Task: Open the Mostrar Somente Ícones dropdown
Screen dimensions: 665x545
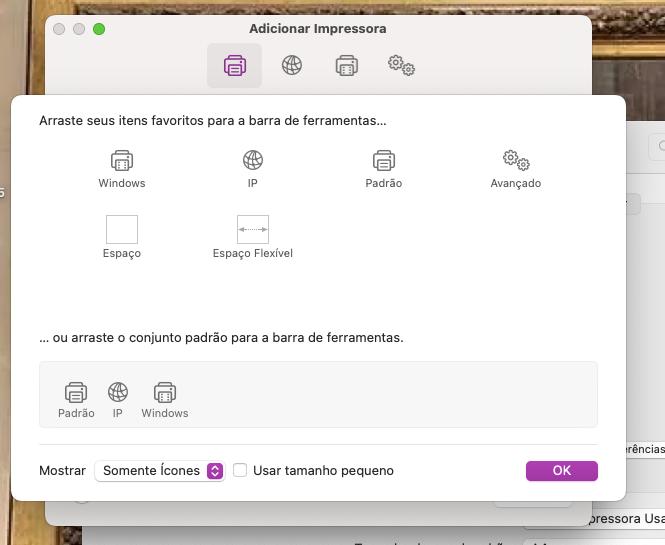Action: 160,470
